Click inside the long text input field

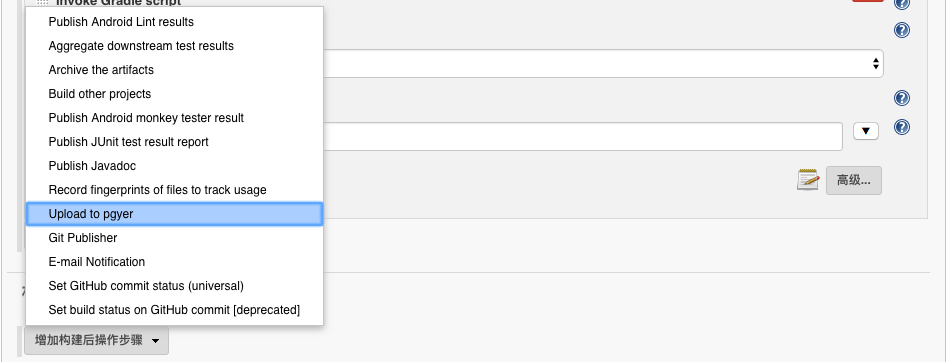[x=582, y=136]
